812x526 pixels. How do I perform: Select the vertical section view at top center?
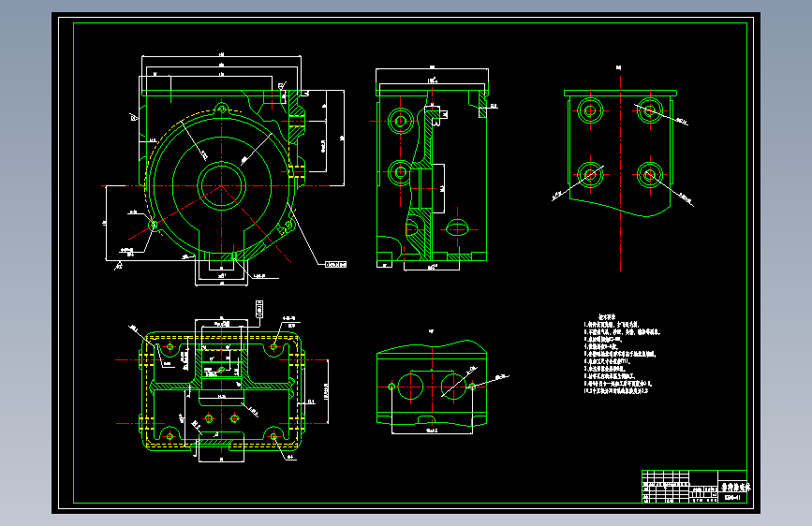(x=432, y=175)
